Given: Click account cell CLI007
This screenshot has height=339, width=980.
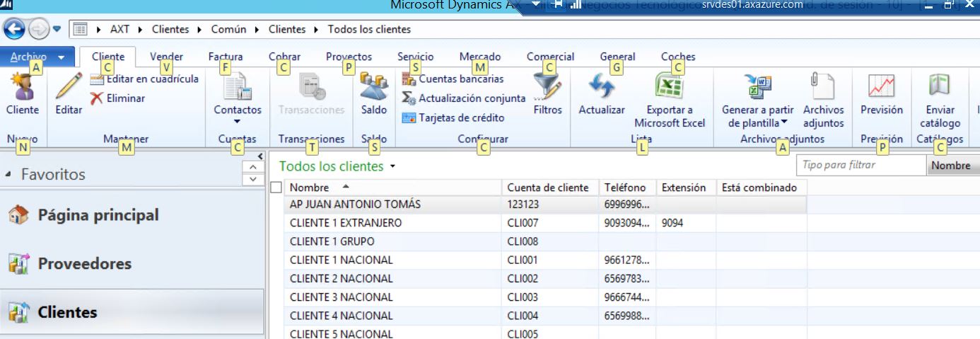Looking at the screenshot, I should point(551,223).
